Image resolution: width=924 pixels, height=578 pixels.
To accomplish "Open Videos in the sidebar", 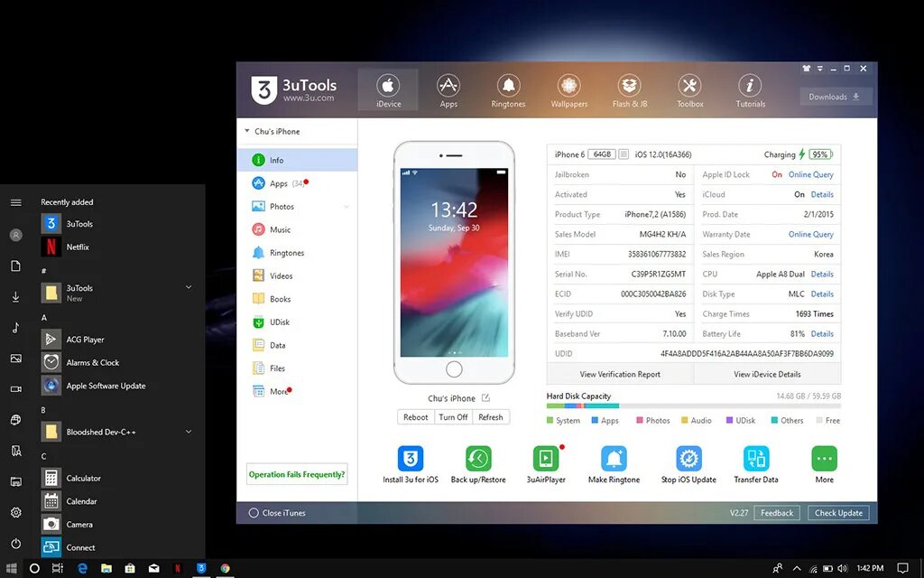I will pyautogui.click(x=297, y=275).
